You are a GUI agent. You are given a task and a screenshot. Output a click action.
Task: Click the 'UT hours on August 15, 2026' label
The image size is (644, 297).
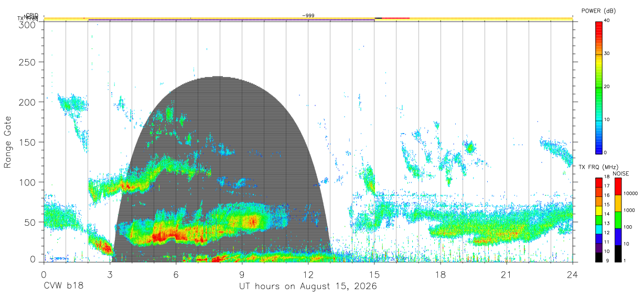click(x=308, y=286)
